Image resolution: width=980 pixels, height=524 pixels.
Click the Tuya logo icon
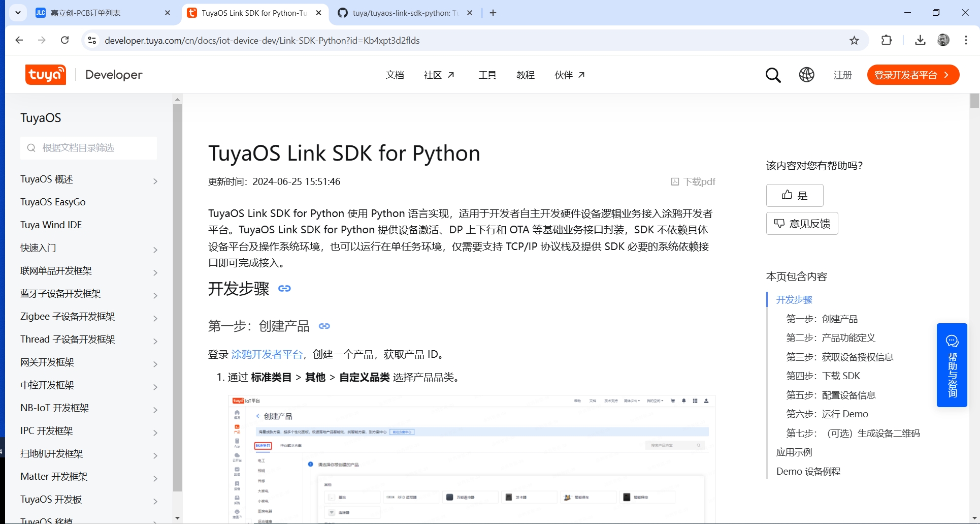(46, 75)
